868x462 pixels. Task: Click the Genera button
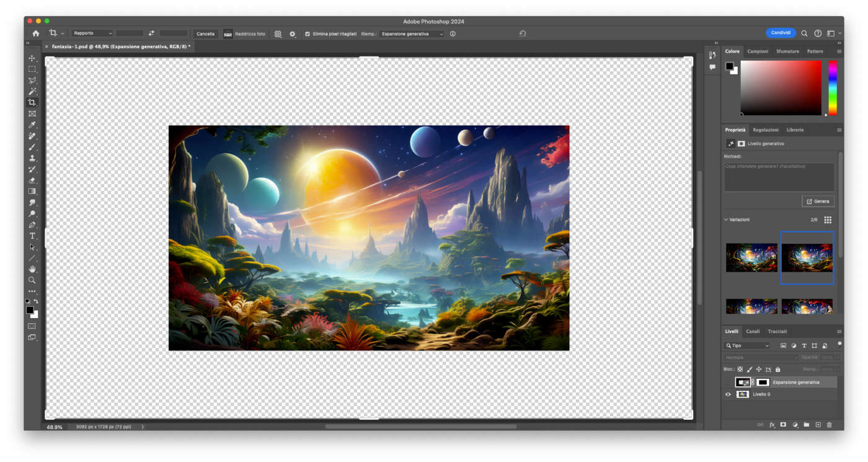pyautogui.click(x=818, y=202)
